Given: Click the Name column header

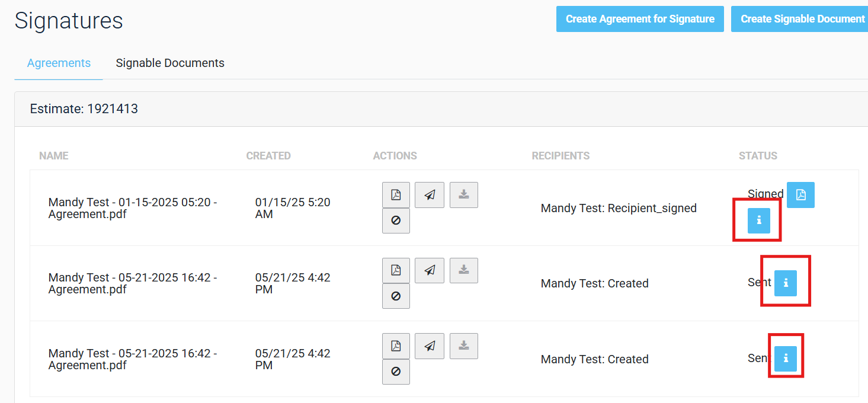Looking at the screenshot, I should 54,156.
